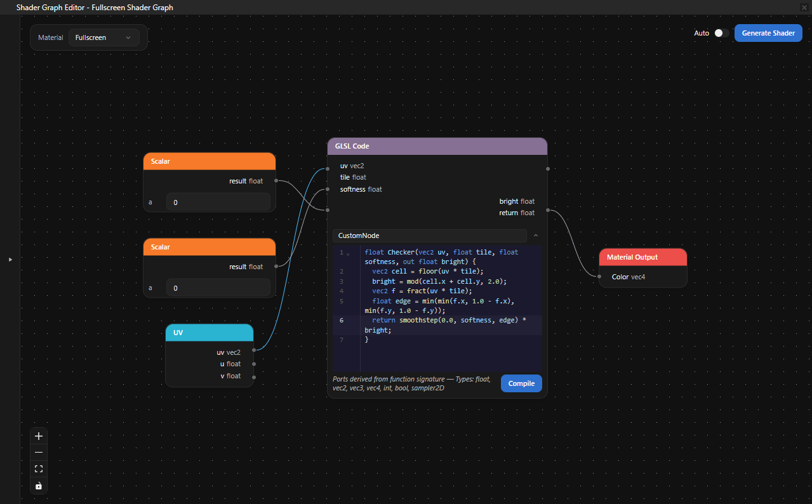Click the 'Material' label
The height and width of the screenshot is (504, 812).
[x=51, y=37]
